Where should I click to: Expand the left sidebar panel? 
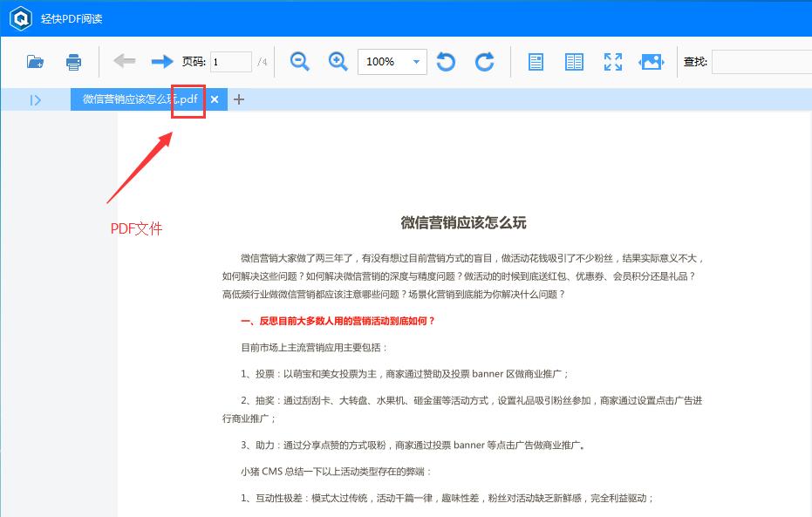click(35, 99)
